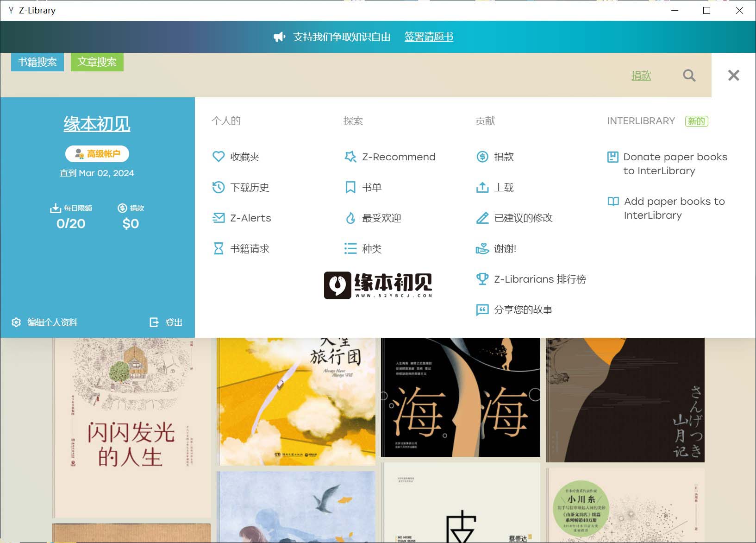Click the quote bubble icon for 分享您的故事

[482, 309]
